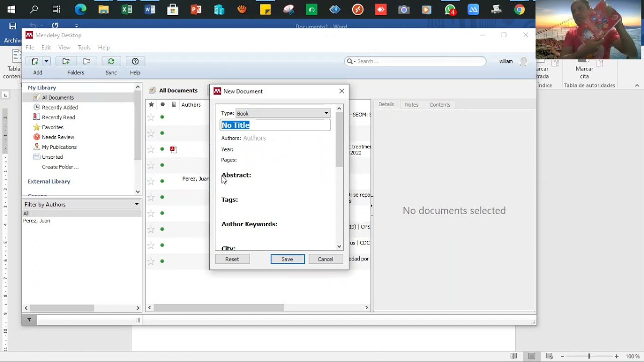Open Microsoft Edge from the taskbar
The image size is (644, 362).
(80, 9)
